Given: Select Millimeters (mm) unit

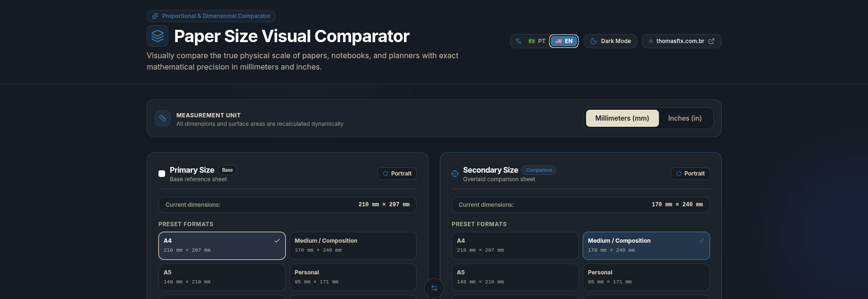Looking at the screenshot, I should tap(622, 118).
